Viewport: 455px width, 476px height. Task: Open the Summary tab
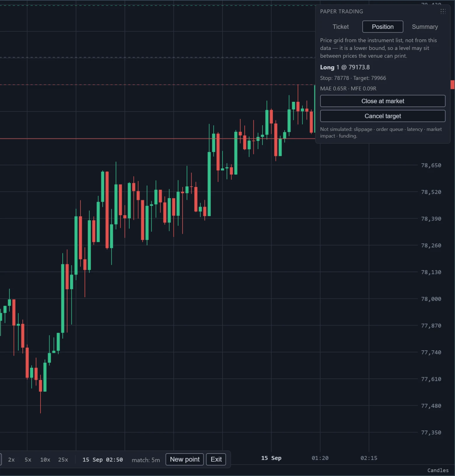pyautogui.click(x=425, y=27)
